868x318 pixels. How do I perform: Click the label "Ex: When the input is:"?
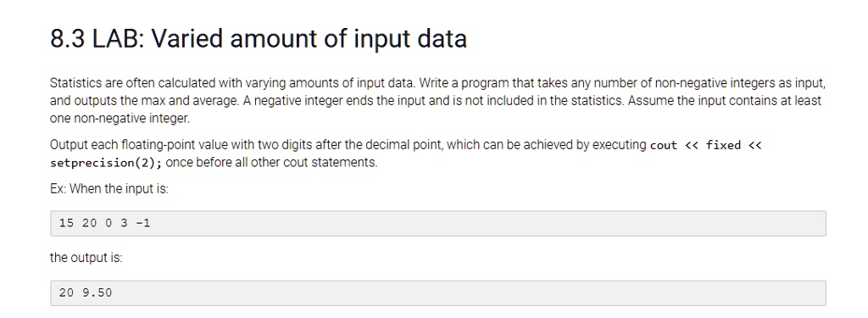tap(109, 189)
